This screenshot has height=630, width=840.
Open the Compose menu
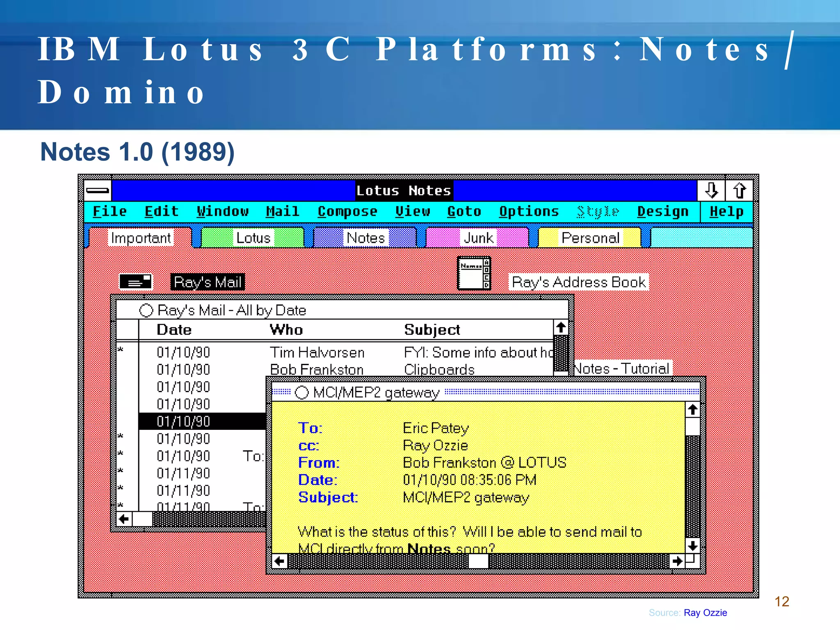(x=347, y=212)
